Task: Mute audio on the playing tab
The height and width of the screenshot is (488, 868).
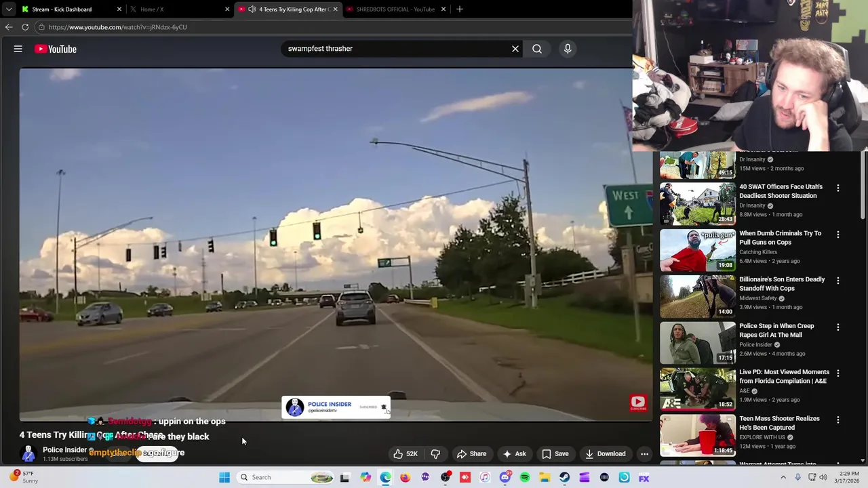Action: (252, 9)
